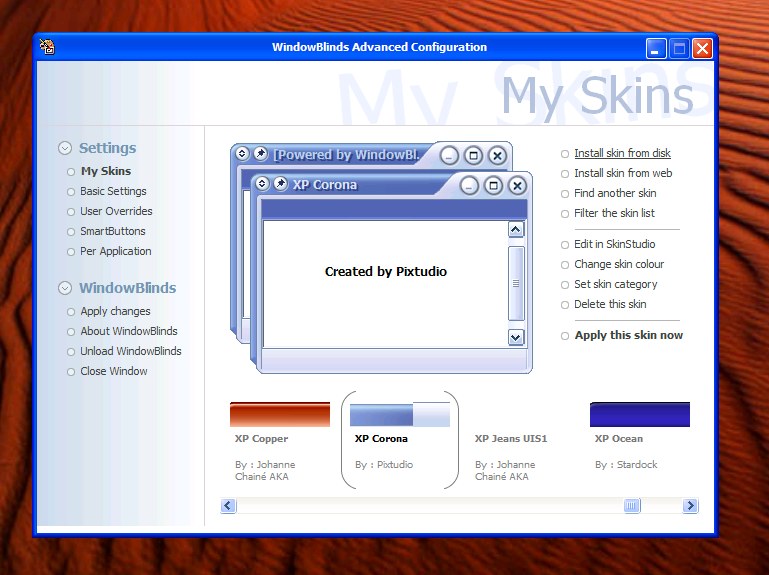
Task: Select the bullet beside Close Window
Action: pos(71,372)
